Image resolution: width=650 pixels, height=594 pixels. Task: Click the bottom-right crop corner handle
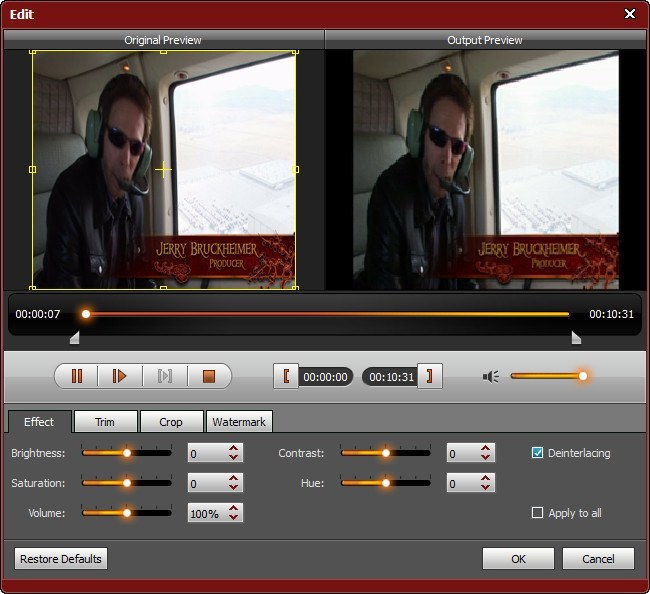tap(295, 287)
